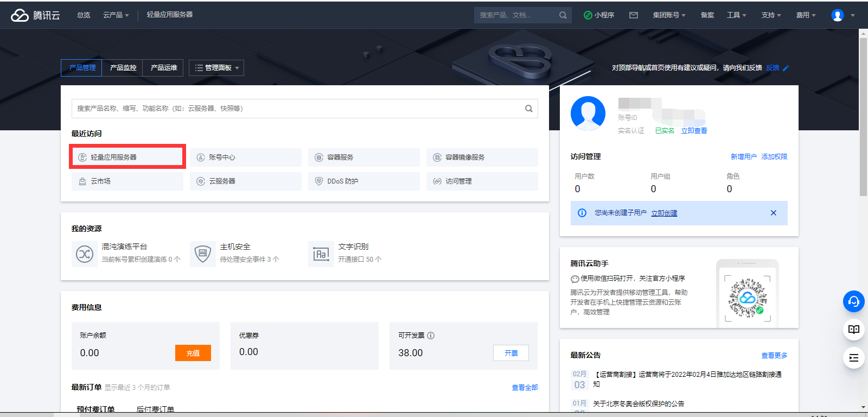Click the 文字识别 resource icon
This screenshot has width=868, height=417.
coord(321,254)
